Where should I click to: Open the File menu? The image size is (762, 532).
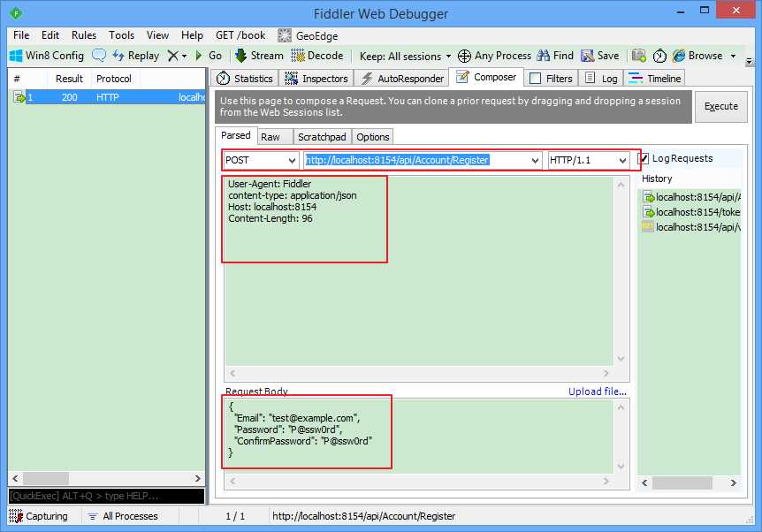21,35
